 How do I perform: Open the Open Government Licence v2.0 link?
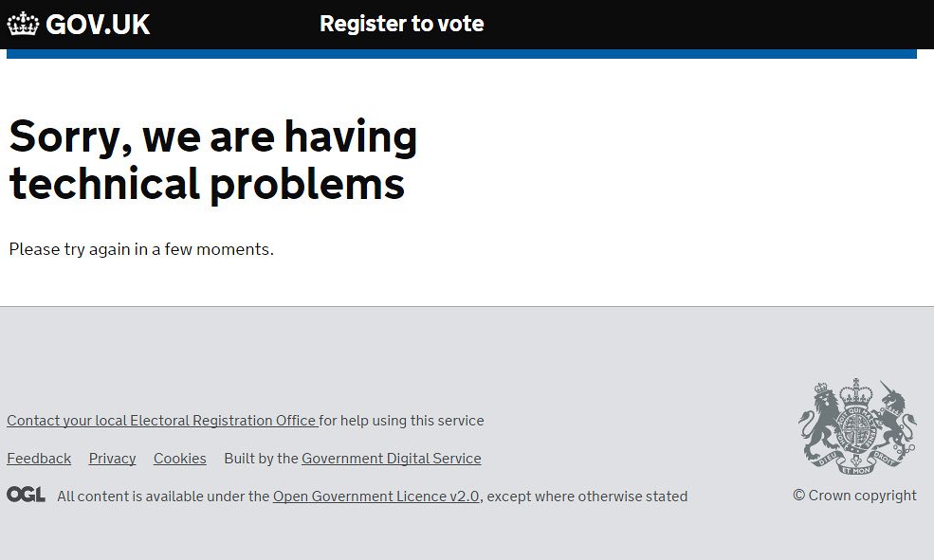[376, 497]
